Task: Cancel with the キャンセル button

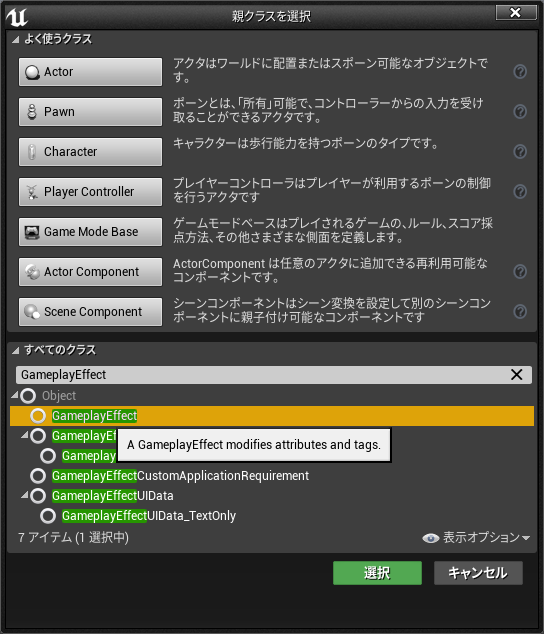Action: pos(478,573)
